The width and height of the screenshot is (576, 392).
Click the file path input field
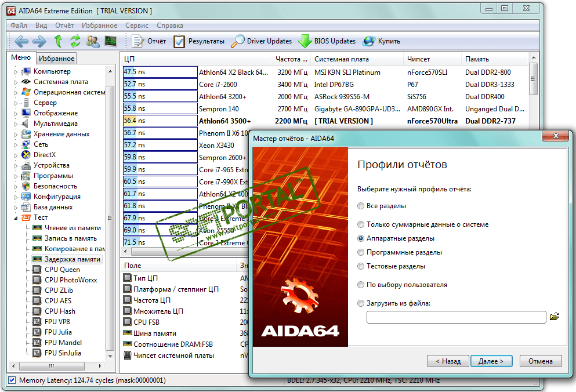[457, 317]
